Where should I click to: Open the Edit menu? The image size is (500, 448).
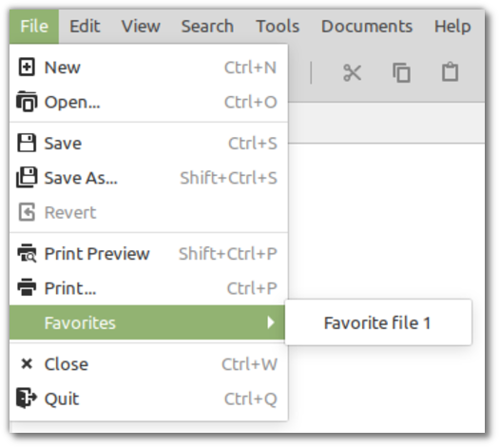[85, 27]
